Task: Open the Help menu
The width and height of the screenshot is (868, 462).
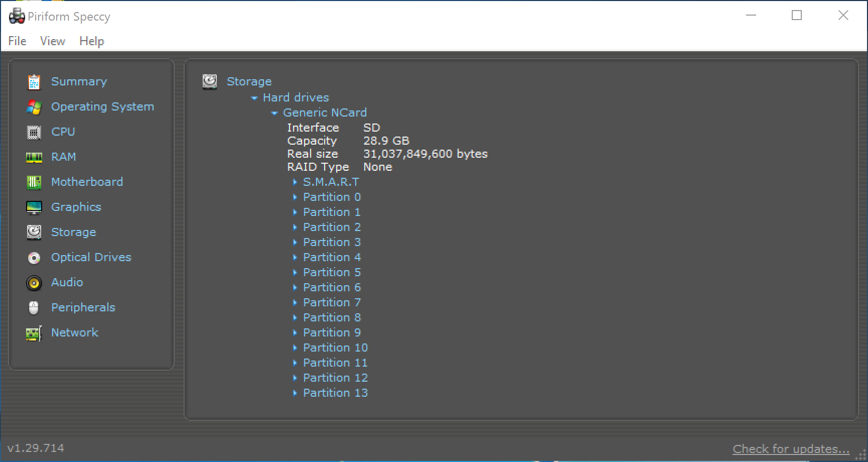Action: point(91,41)
